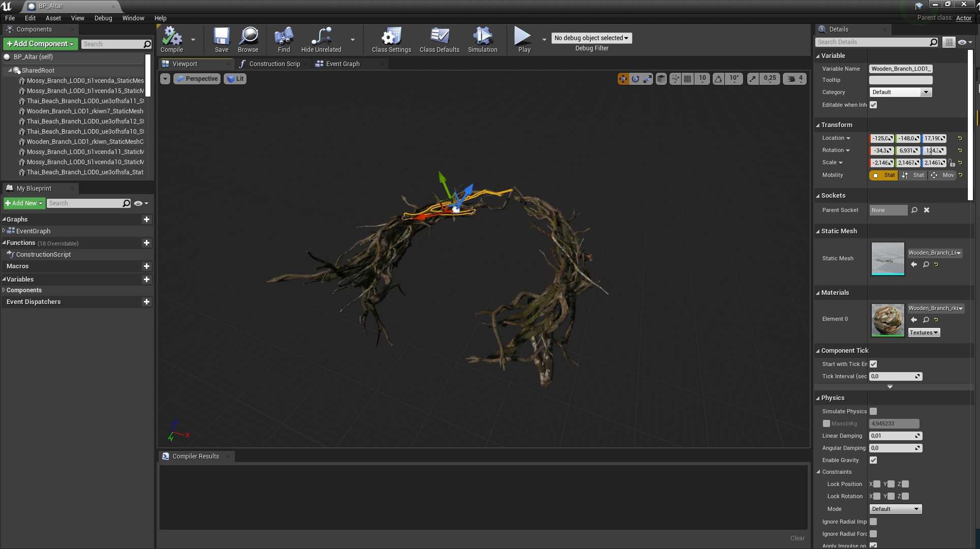Screen dimensions: 980x549
Task: Click the Static Mesh thumbnail preview
Action: pos(887,258)
